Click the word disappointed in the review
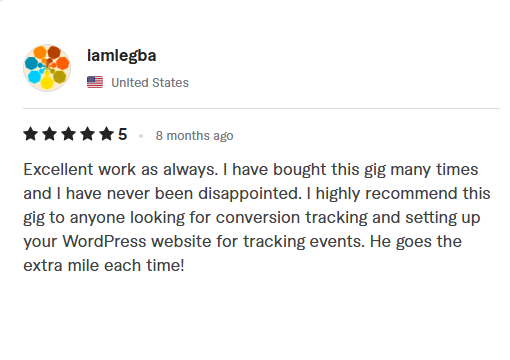Screen dimensions: 510x360 coord(250,194)
